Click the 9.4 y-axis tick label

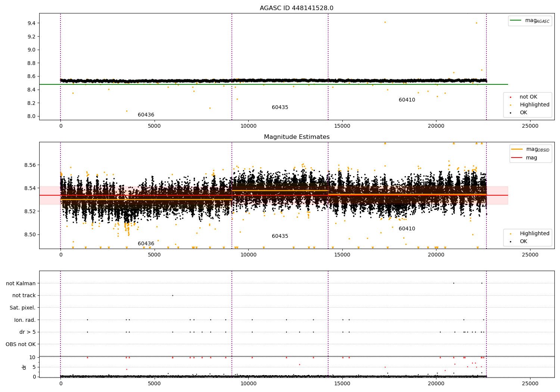31,23
